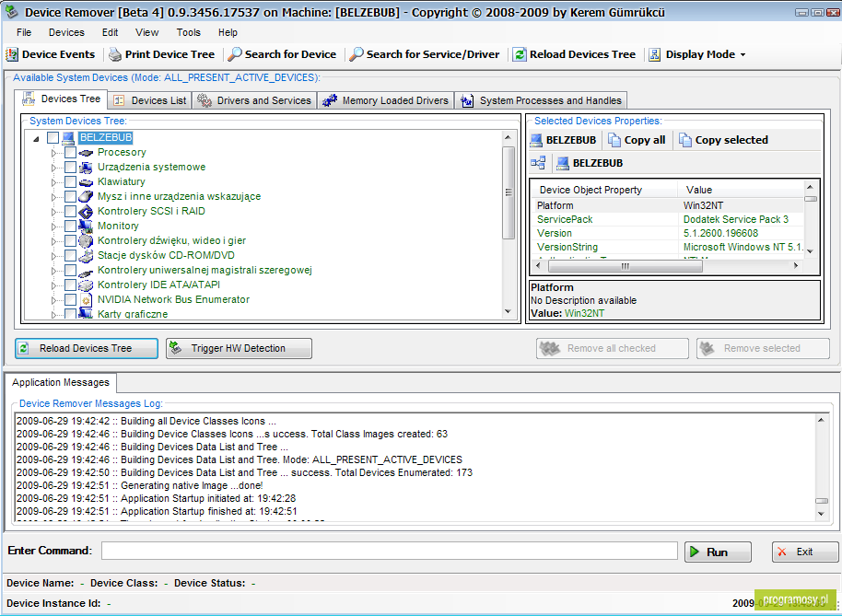Viewport: 842px width, 616px height.
Task: Check the Monitory checkbox
Action: (70, 226)
